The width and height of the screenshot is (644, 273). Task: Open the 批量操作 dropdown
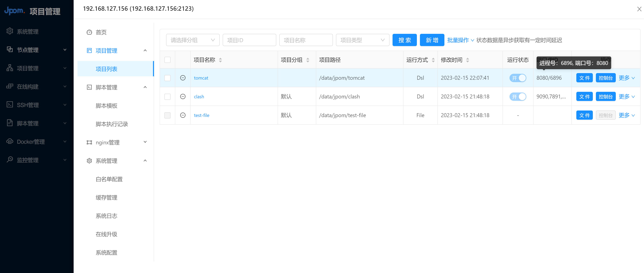click(461, 40)
